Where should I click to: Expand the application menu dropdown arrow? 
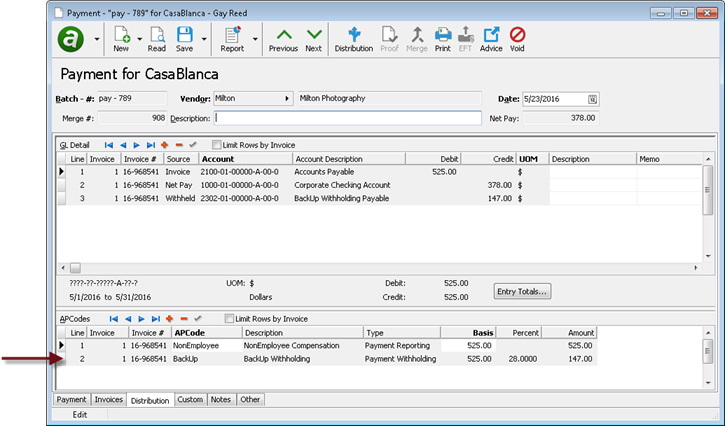coord(97,39)
